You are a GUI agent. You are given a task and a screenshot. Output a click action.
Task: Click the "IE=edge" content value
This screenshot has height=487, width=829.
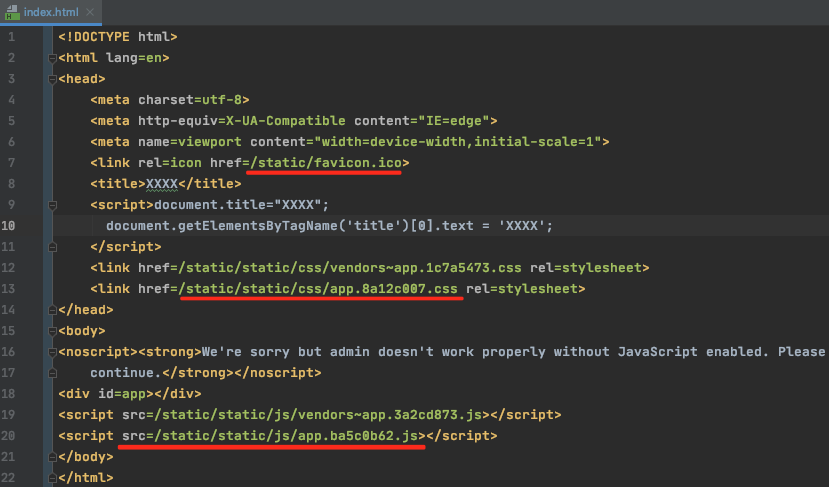[x=454, y=121]
